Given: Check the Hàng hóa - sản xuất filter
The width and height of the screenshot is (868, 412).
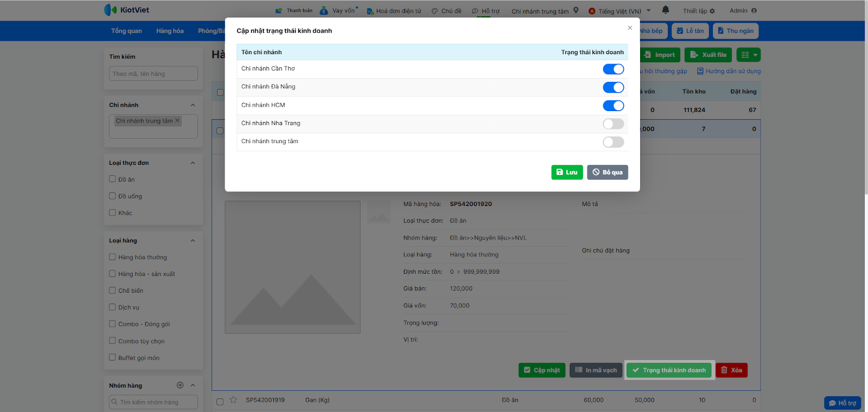Looking at the screenshot, I should pyautogui.click(x=112, y=274).
